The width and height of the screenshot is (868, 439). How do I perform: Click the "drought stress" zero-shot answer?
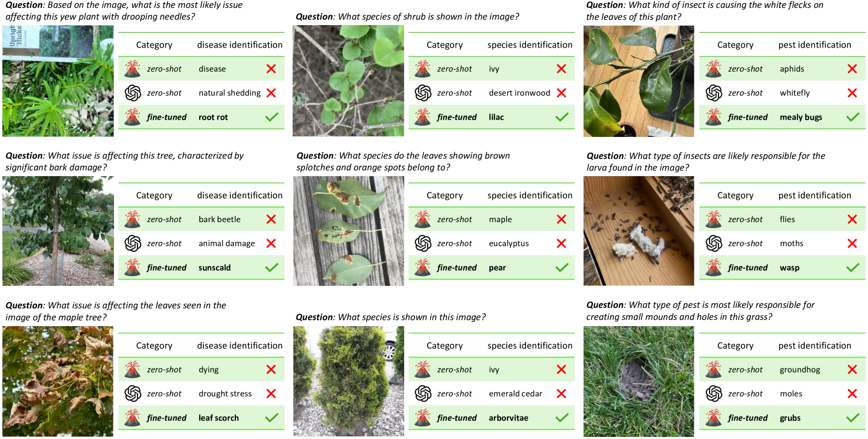[225, 394]
